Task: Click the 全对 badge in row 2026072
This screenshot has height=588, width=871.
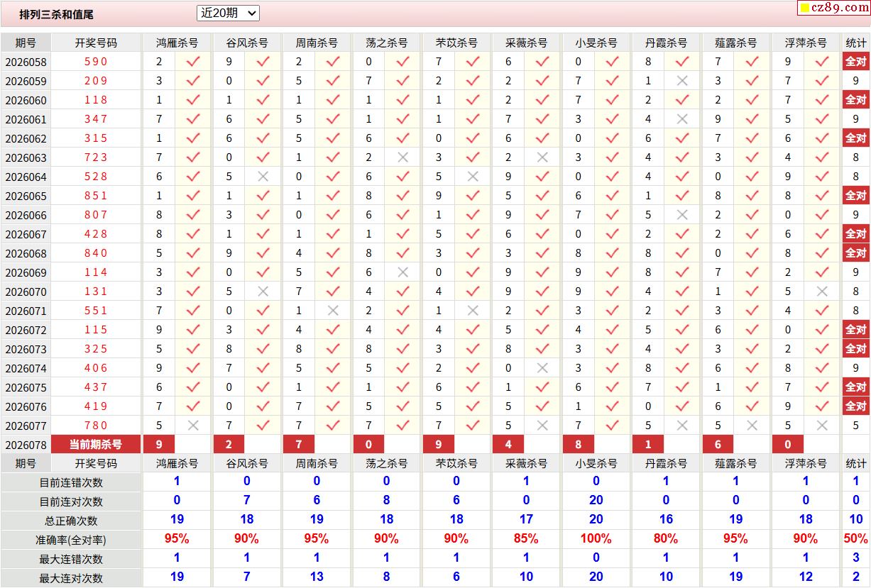Action: [x=856, y=330]
